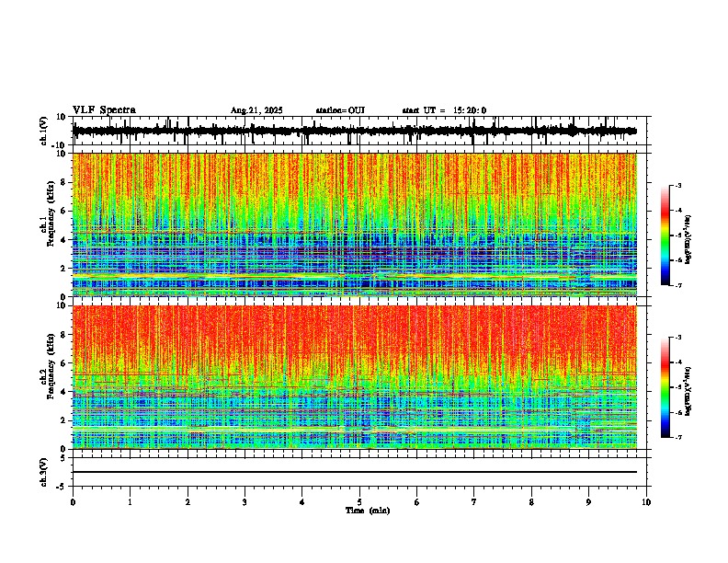Click the "ch.1(V)" waveform axis label

43,131
